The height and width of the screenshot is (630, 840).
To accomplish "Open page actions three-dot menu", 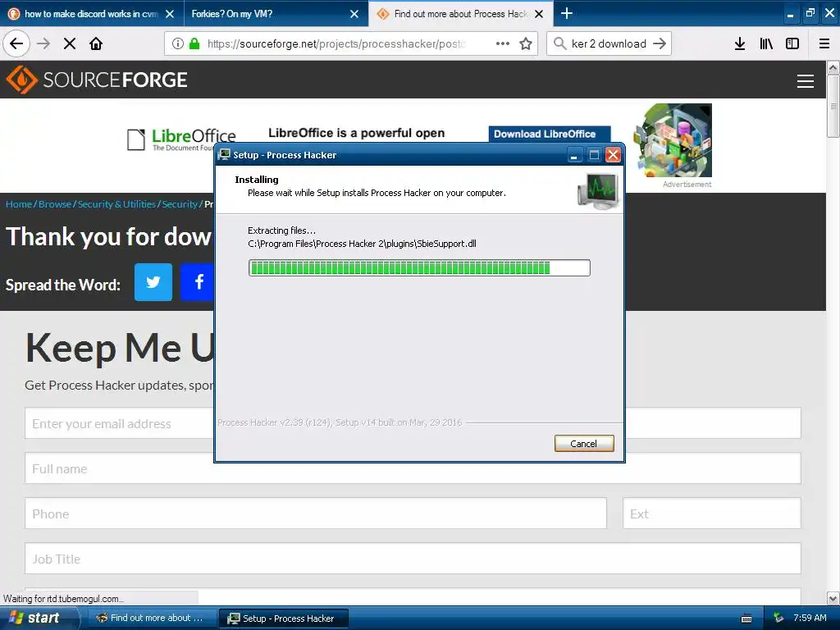I will (x=503, y=43).
